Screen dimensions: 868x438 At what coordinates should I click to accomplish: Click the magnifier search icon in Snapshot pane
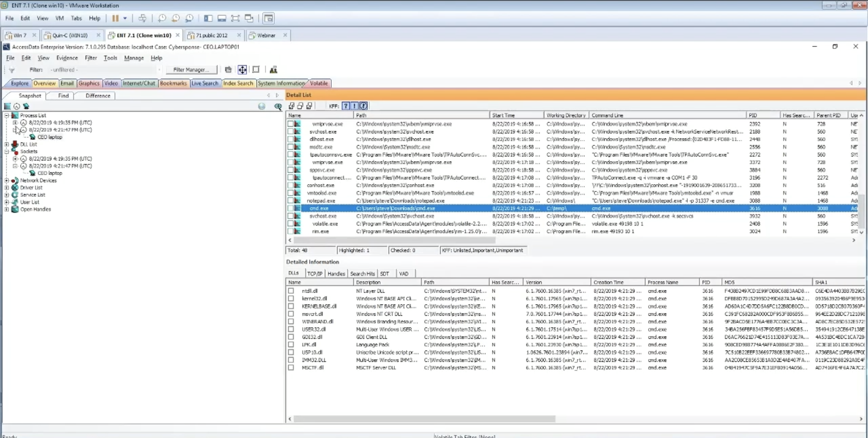(x=278, y=106)
